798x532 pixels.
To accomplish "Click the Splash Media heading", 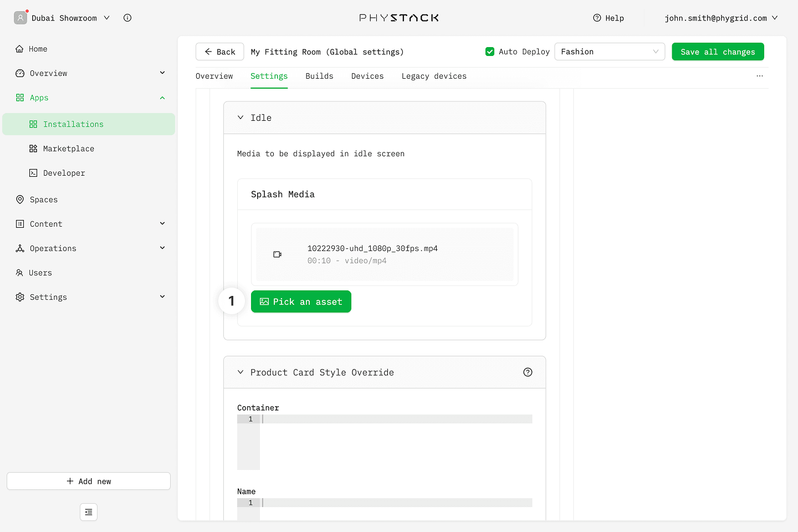I will click(x=283, y=194).
